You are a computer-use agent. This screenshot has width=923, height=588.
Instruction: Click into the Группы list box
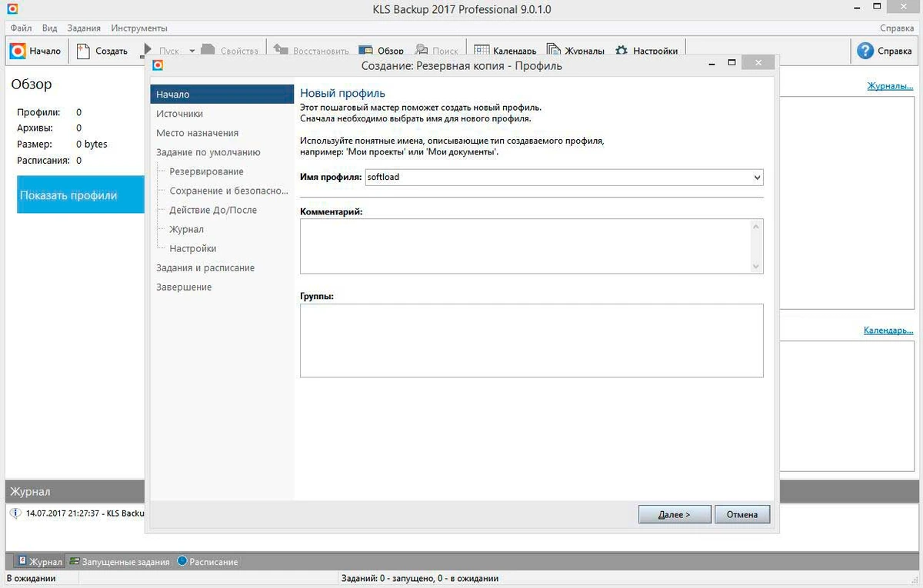[531, 341]
